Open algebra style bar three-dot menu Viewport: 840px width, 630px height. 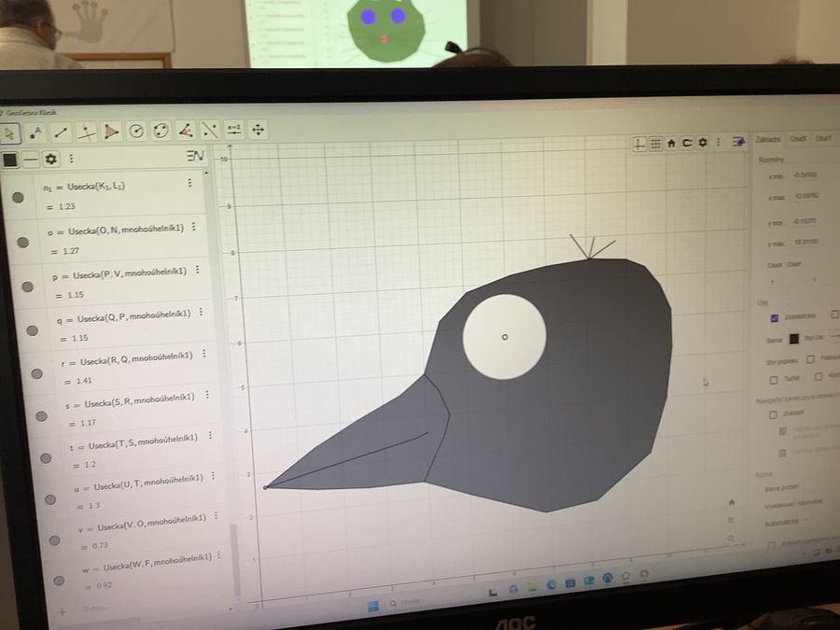[71, 159]
